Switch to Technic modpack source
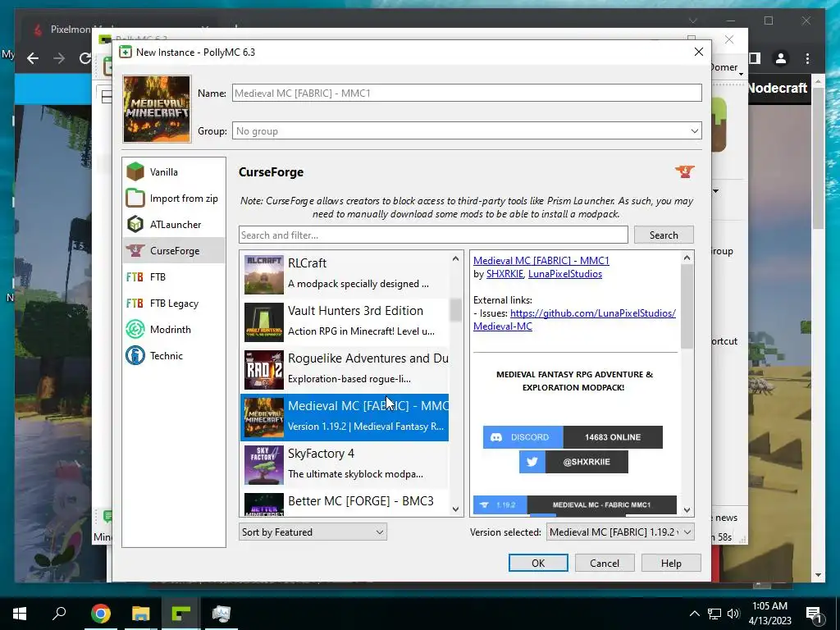This screenshot has width=840, height=630. pos(174,356)
